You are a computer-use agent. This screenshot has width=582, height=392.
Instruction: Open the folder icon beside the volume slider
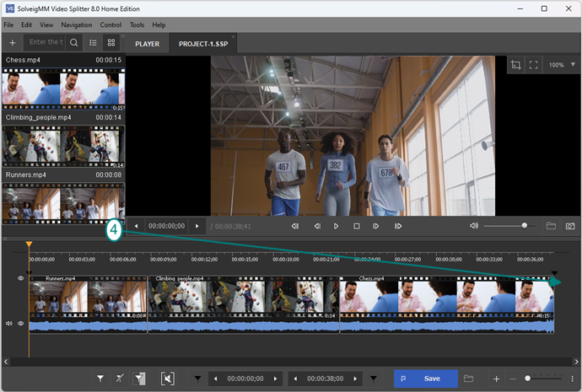(x=551, y=225)
